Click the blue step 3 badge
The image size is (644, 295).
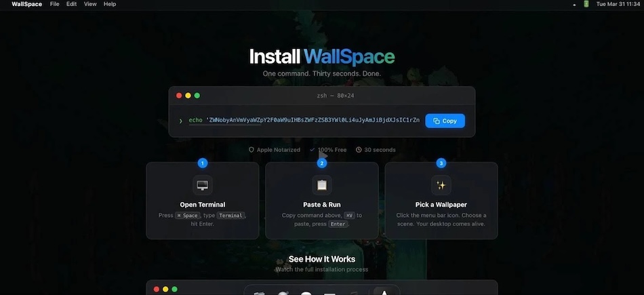[441, 163]
